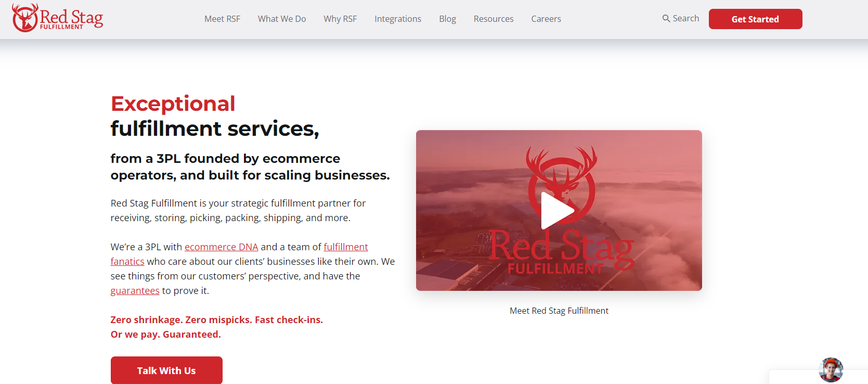Follow the fulfillment fanatics link
Image resolution: width=868 pixels, height=384 pixels.
click(346, 247)
